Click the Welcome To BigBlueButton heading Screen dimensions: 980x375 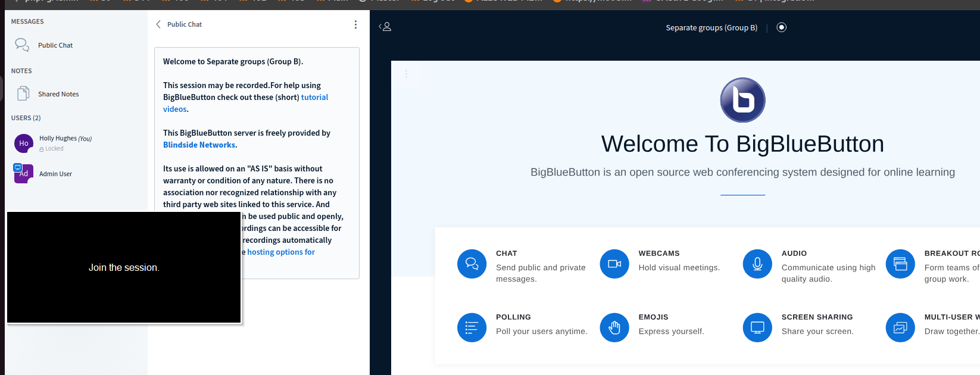[742, 144]
